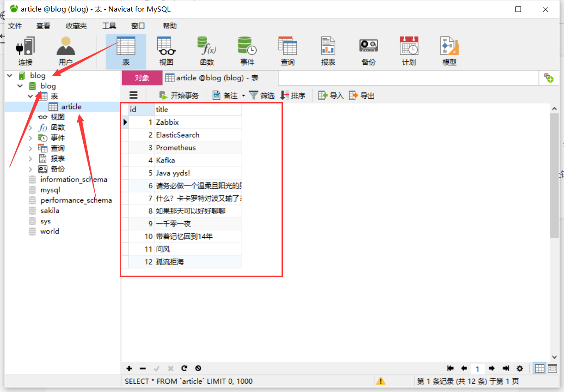Open the 文件 menu
This screenshot has height=392, width=564.
click(15, 26)
